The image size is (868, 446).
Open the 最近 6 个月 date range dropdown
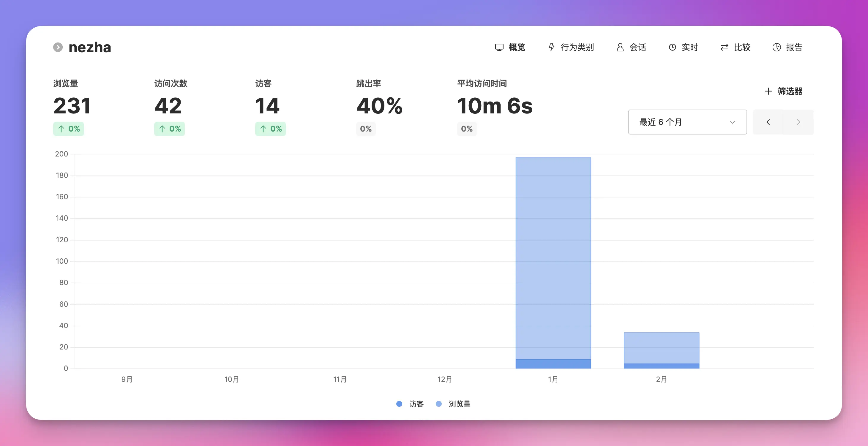pyautogui.click(x=687, y=122)
